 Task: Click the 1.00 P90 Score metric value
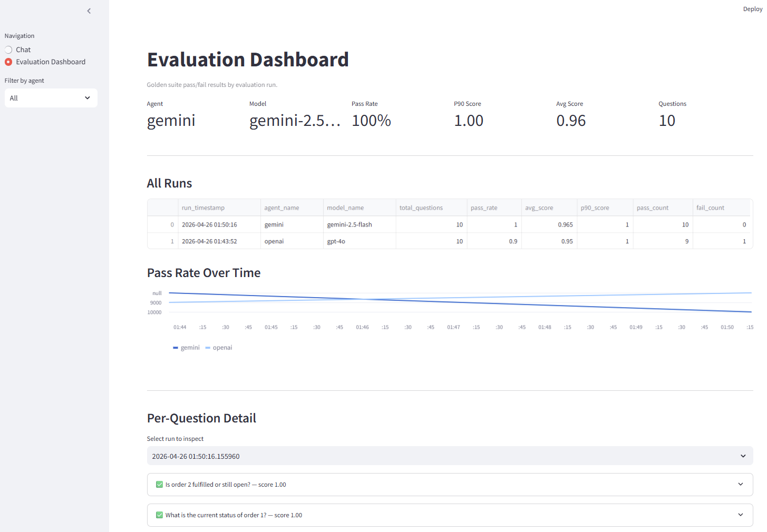click(469, 121)
